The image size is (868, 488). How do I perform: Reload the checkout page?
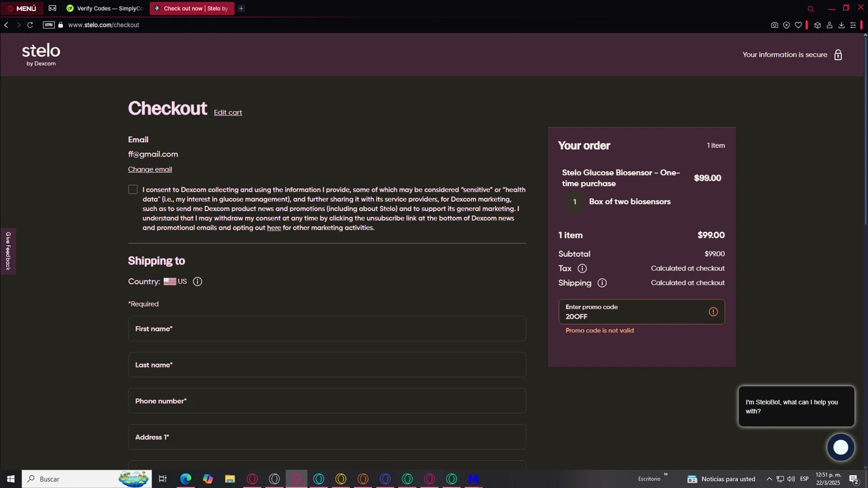pyautogui.click(x=30, y=25)
